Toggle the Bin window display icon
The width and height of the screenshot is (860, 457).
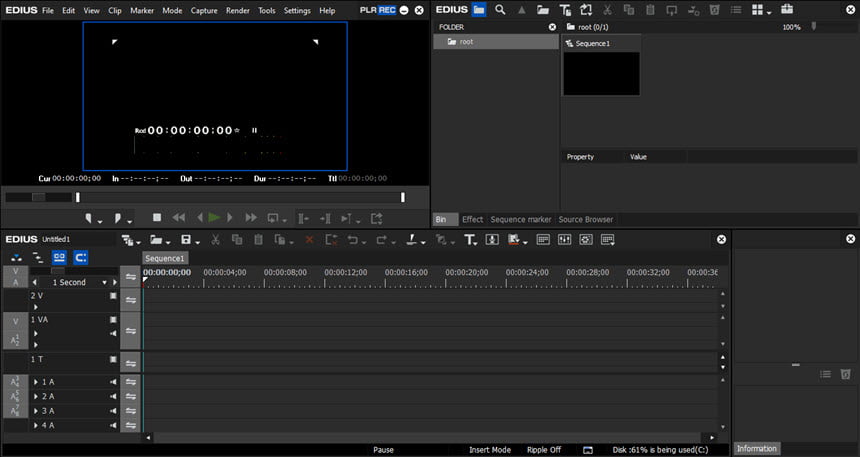[543, 240]
